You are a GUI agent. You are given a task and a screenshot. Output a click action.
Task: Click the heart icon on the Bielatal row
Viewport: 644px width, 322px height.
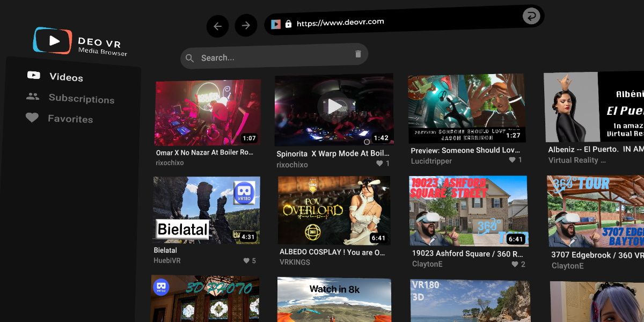246,261
